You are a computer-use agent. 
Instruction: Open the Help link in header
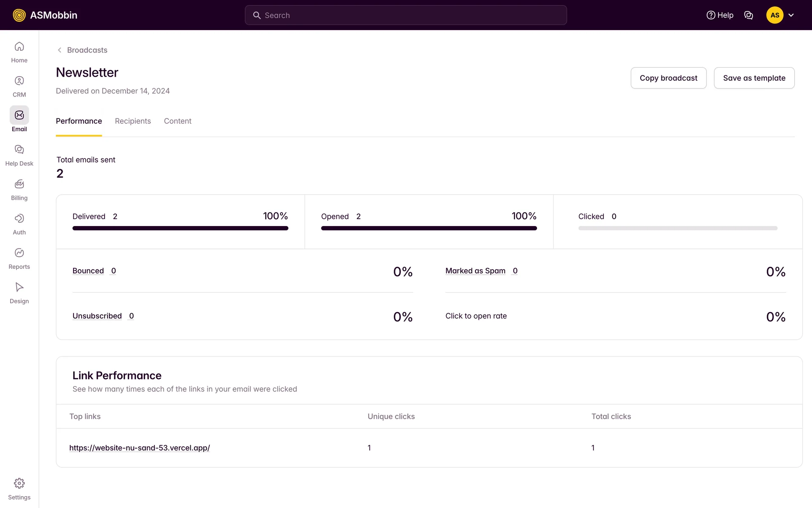pyautogui.click(x=720, y=15)
